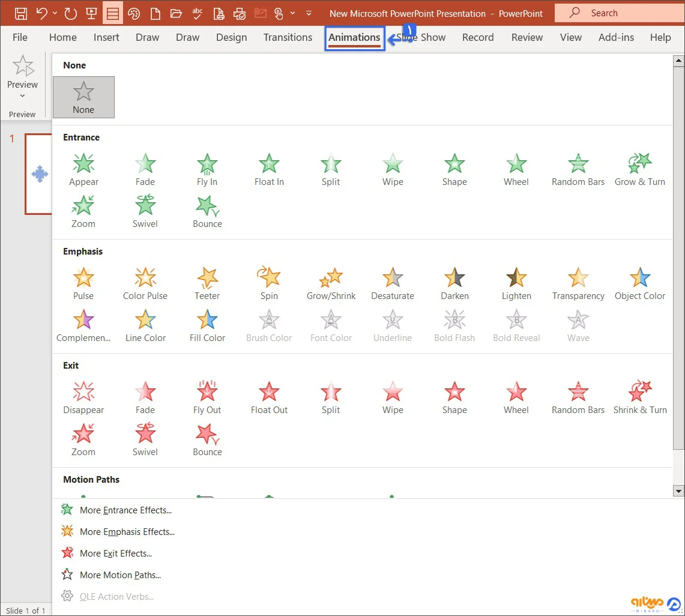The width and height of the screenshot is (685, 616).
Task: Expand the Preview button dropdown
Action: (22, 95)
